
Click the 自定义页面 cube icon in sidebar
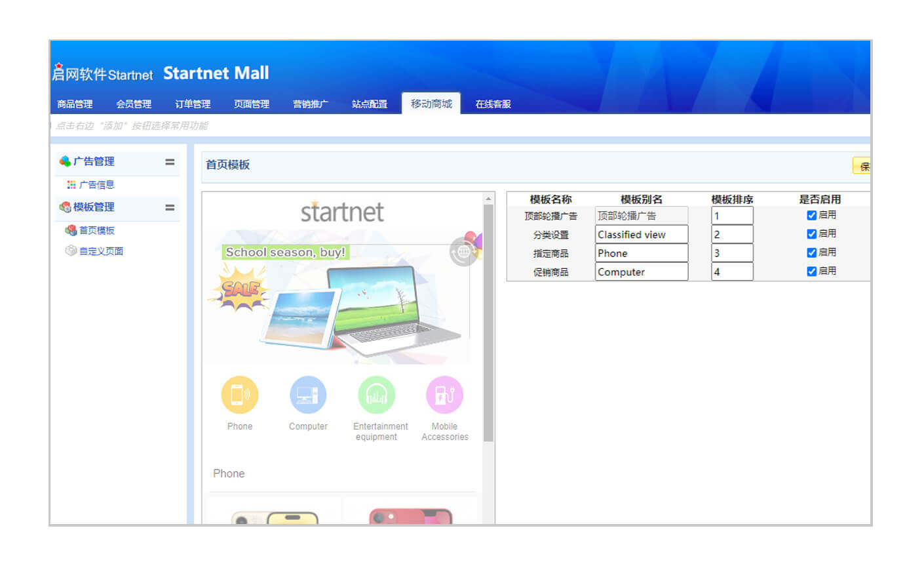point(71,251)
